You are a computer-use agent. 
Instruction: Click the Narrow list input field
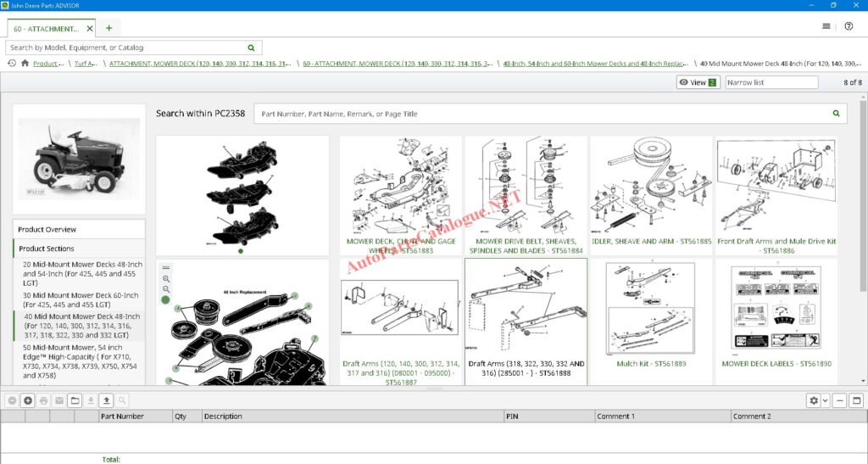point(771,82)
